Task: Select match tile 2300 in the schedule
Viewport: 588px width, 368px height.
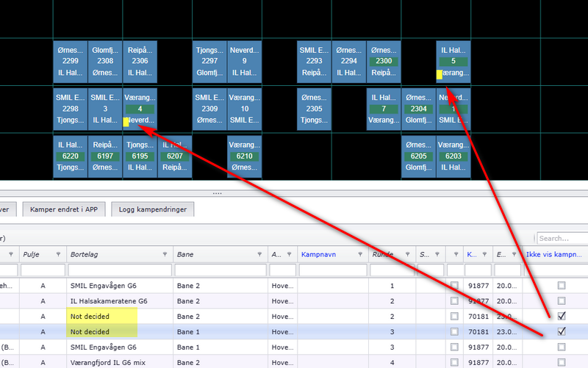Action: pyautogui.click(x=384, y=62)
